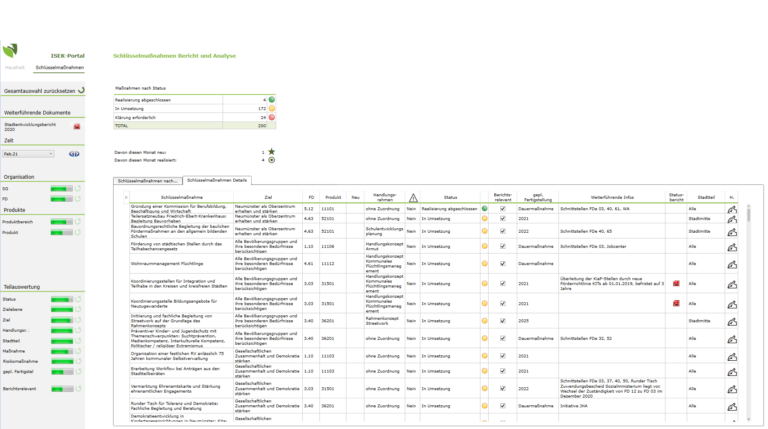
Task: Click Gesamtauswahl zurücksetzen label
Action: click(40, 91)
